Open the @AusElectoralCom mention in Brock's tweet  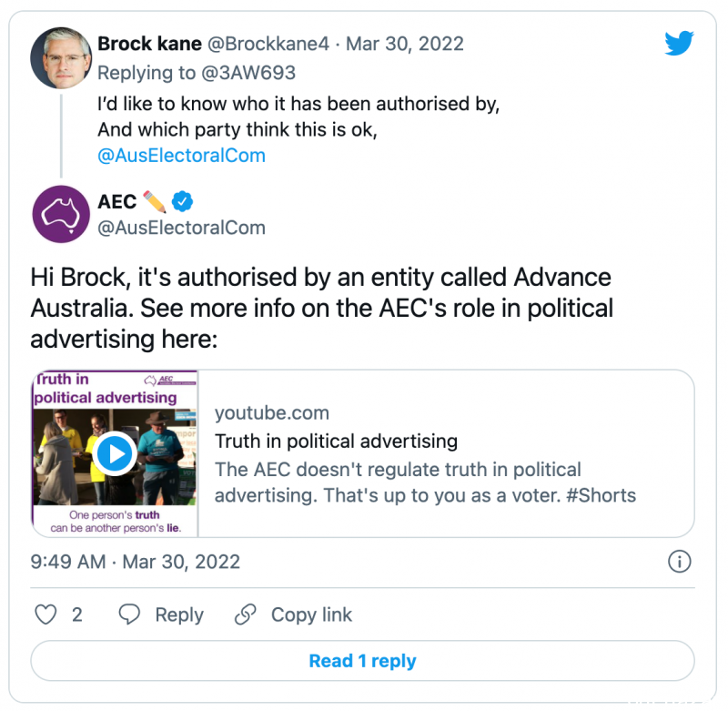(x=181, y=156)
